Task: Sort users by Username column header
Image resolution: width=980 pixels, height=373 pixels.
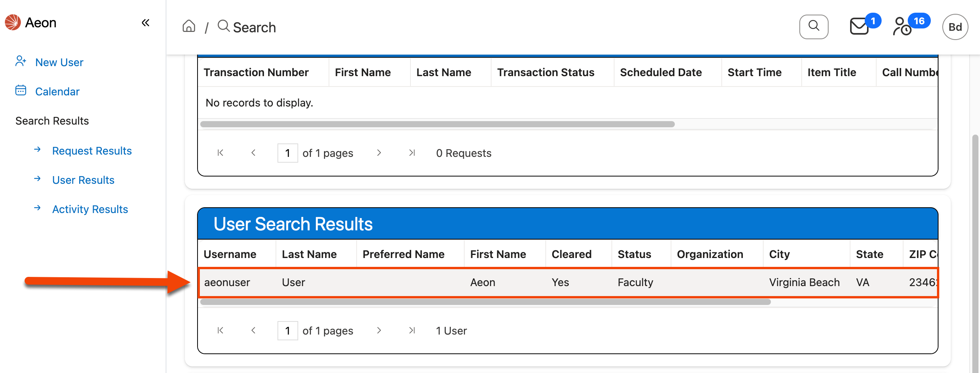Action: (x=230, y=254)
